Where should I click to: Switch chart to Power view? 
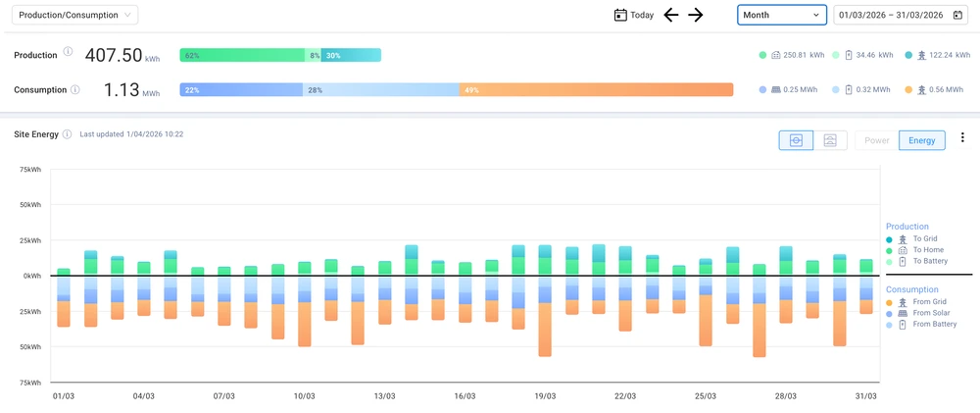point(876,140)
